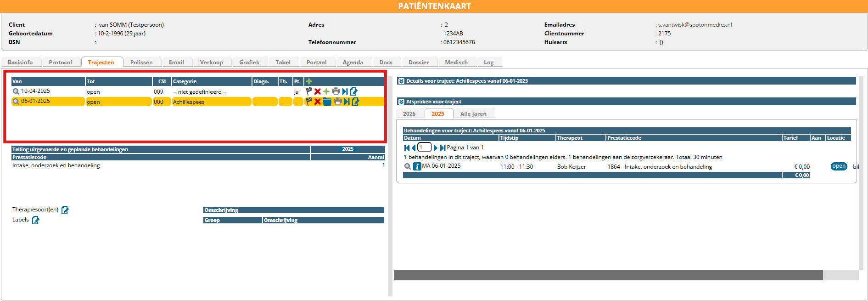Screen dimensions: 868x301
Task: Collapse the Afspraken voor traject section
Action: pyautogui.click(x=401, y=102)
